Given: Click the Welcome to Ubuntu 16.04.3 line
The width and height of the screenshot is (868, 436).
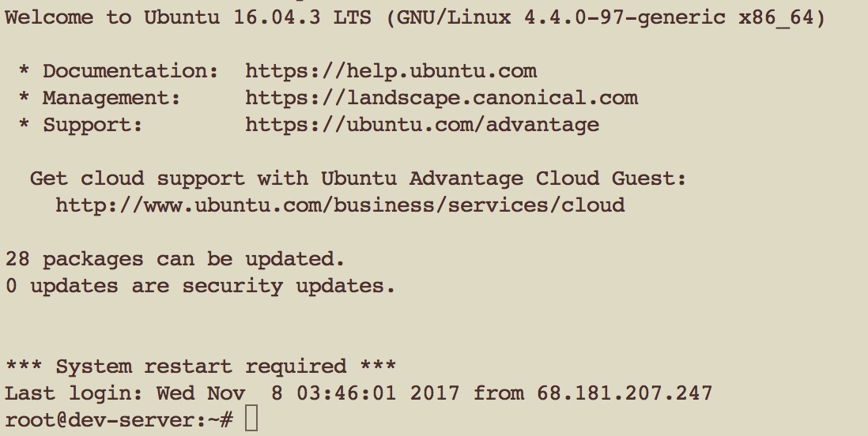Looking at the screenshot, I should coord(415,17).
